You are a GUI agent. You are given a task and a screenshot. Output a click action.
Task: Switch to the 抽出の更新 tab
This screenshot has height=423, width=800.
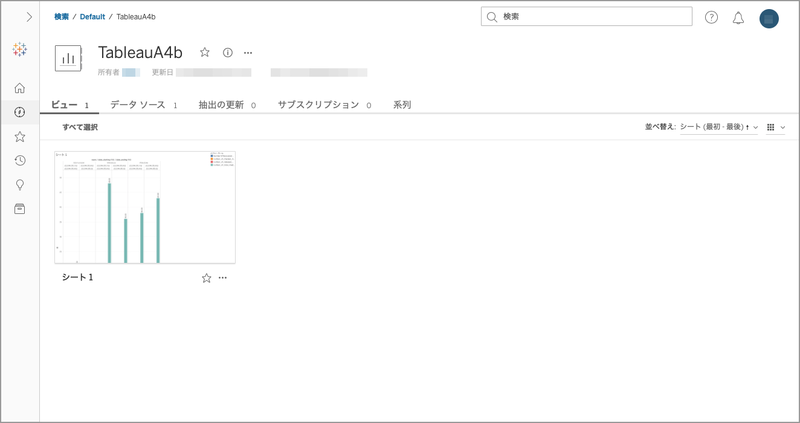(x=227, y=105)
